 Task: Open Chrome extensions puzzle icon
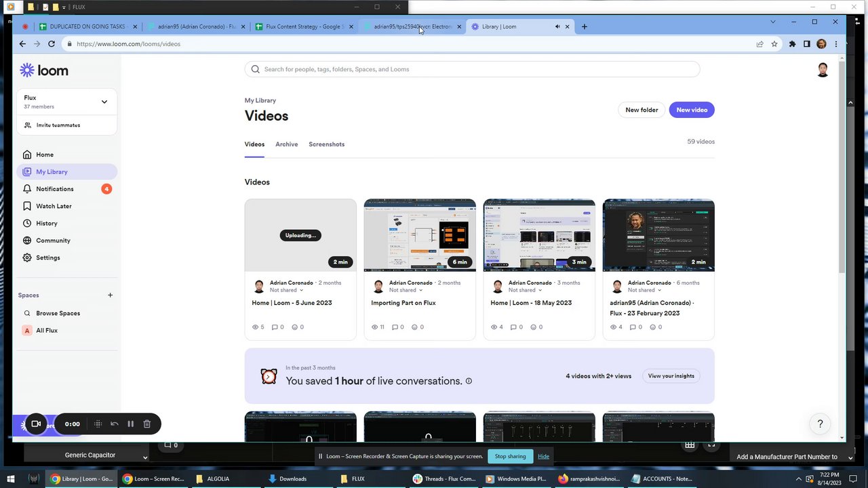click(x=792, y=44)
